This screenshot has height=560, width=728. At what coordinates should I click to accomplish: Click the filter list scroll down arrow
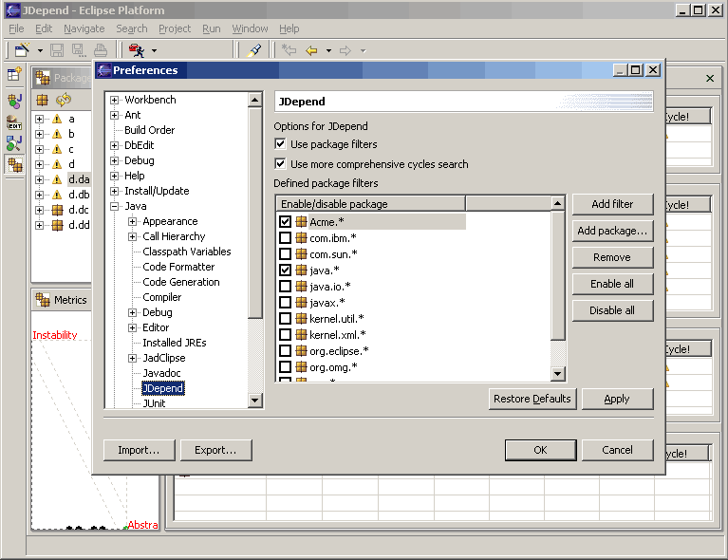pyautogui.click(x=557, y=373)
